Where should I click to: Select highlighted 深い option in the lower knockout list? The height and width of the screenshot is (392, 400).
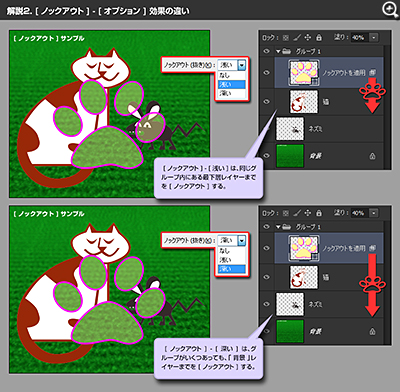(x=232, y=269)
